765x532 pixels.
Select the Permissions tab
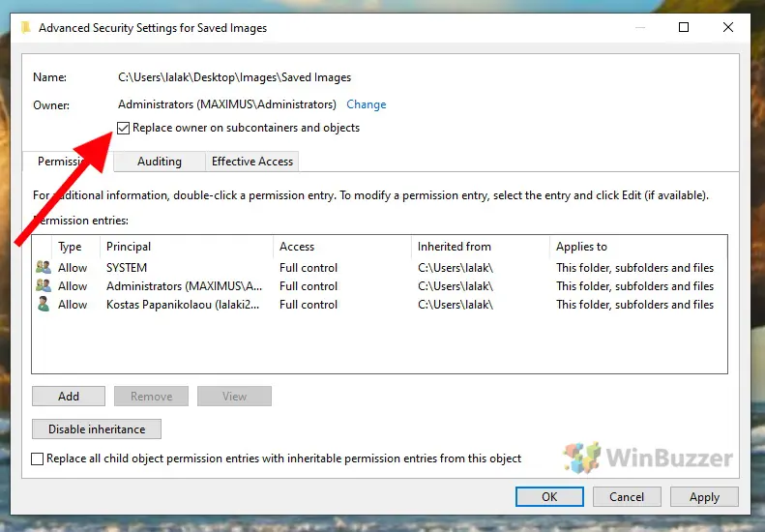69,162
